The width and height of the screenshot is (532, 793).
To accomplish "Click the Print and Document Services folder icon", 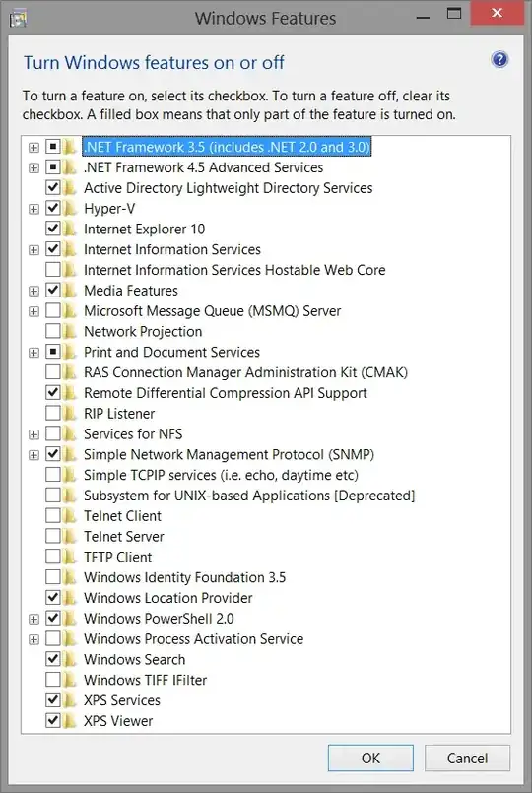I will pyautogui.click(x=70, y=352).
